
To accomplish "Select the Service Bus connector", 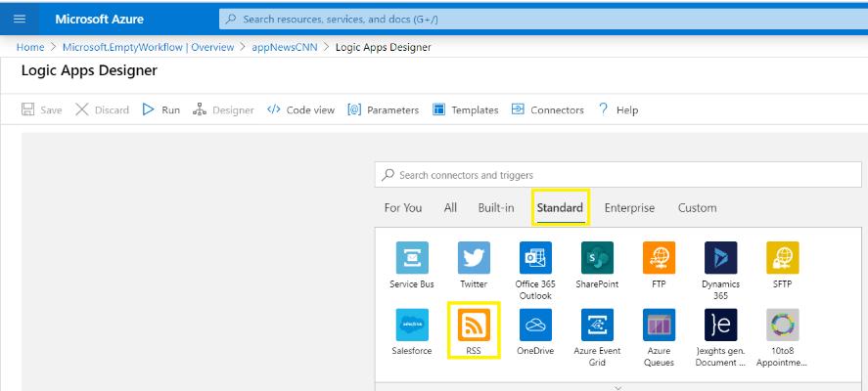I will (411, 258).
